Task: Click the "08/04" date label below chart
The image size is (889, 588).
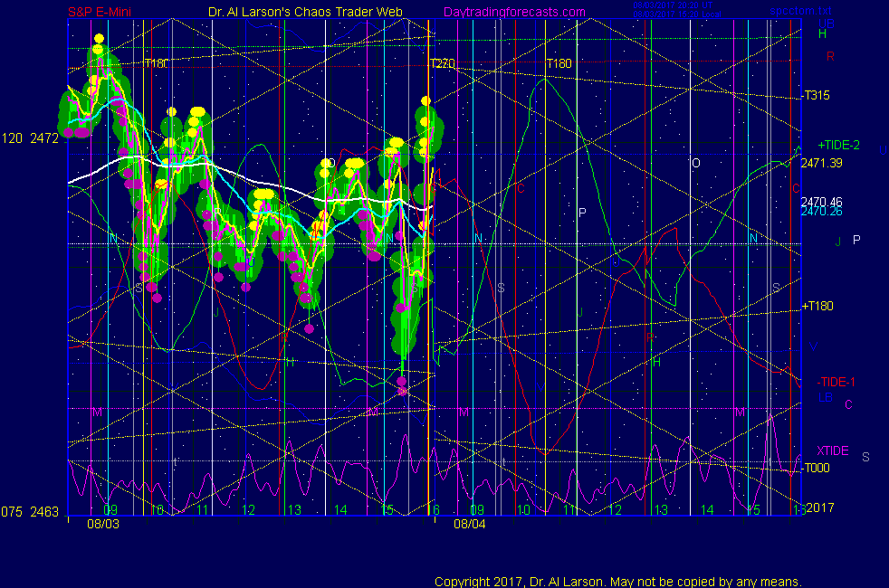Action: (470, 524)
